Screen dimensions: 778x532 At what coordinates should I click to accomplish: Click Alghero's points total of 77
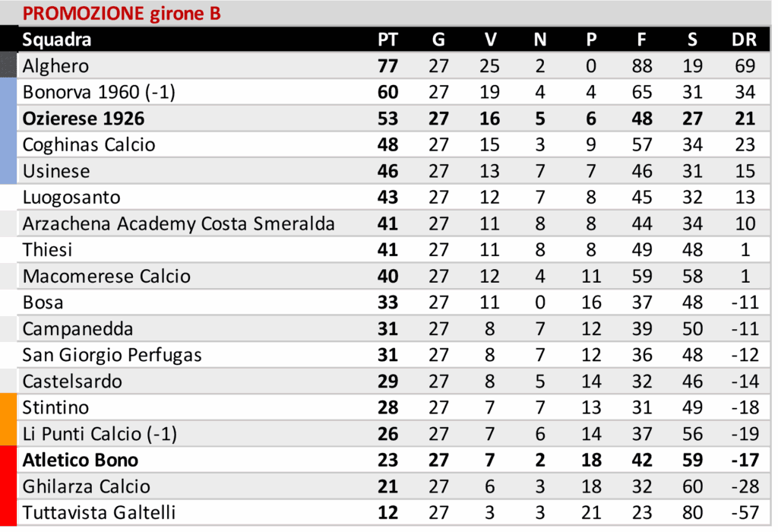tap(387, 66)
